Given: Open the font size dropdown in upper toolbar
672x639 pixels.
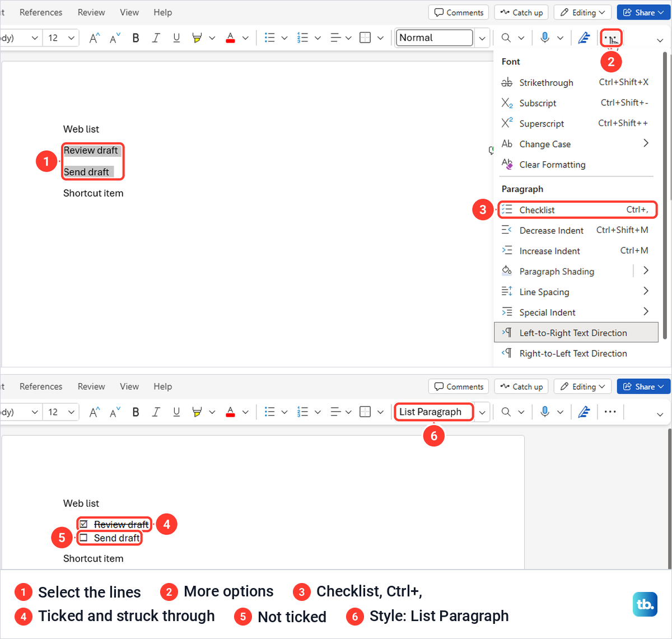Looking at the screenshot, I should coord(71,38).
